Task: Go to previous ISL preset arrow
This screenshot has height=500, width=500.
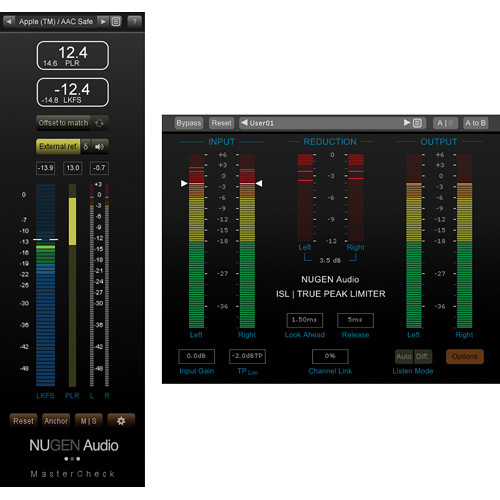Action: (244, 123)
